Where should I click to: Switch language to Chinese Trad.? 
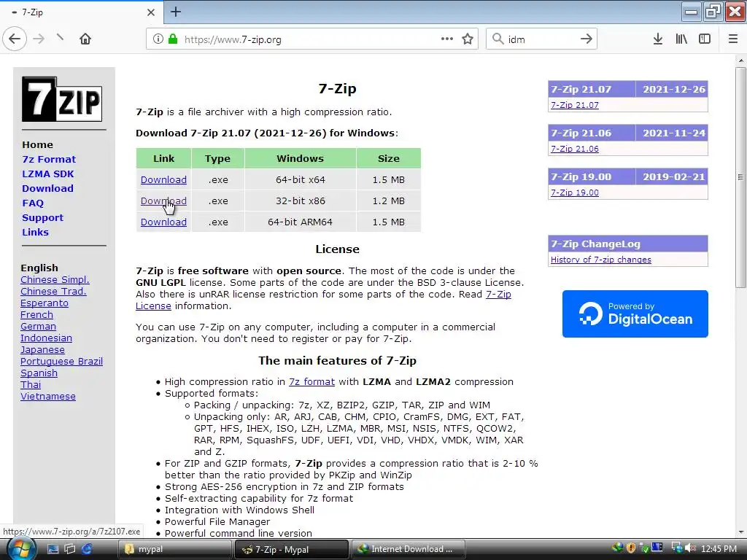click(x=53, y=292)
